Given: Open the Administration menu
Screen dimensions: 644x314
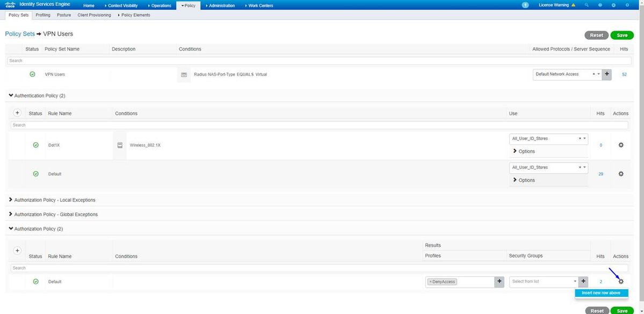Looking at the screenshot, I should pos(221,5).
